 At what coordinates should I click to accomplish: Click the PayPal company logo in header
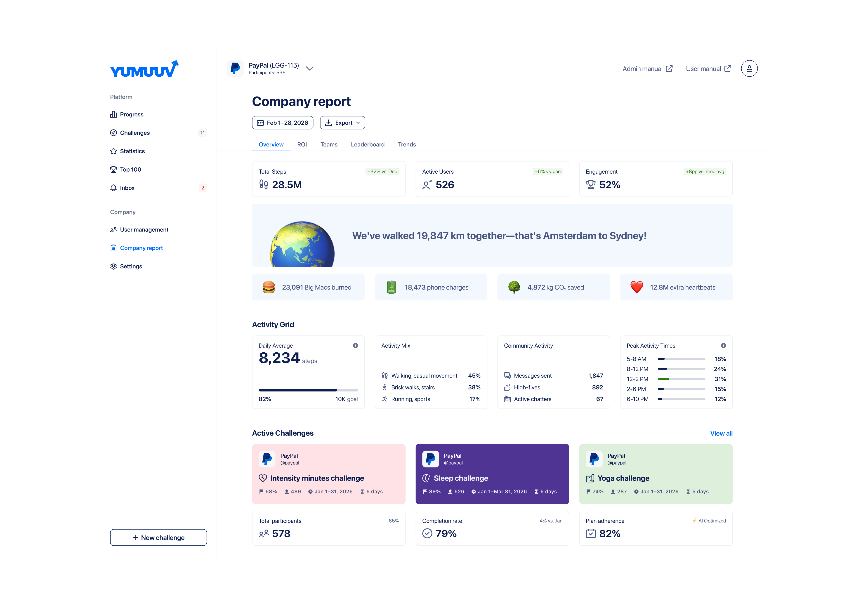pyautogui.click(x=235, y=68)
